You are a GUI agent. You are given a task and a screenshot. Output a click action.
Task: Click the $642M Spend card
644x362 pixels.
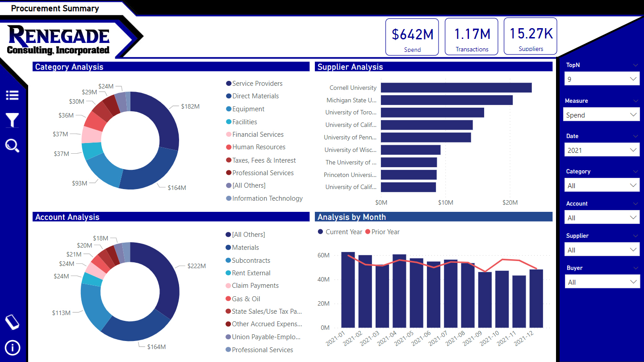[412, 37]
